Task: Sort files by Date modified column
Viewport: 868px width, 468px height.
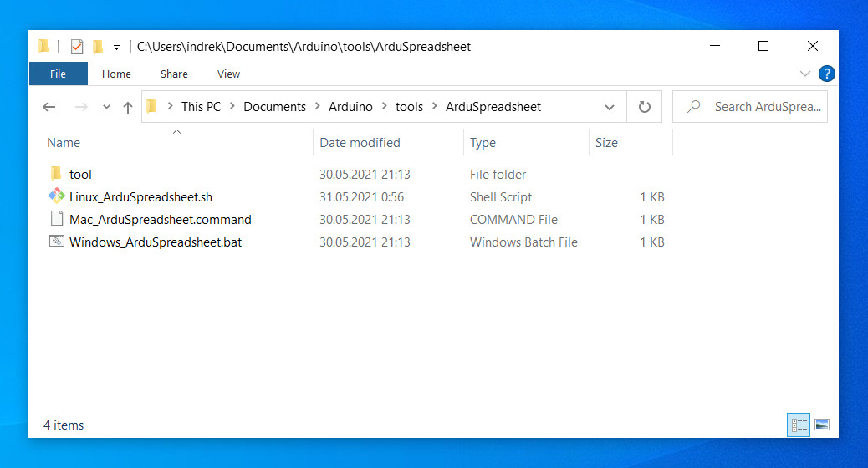Action: pyautogui.click(x=360, y=143)
